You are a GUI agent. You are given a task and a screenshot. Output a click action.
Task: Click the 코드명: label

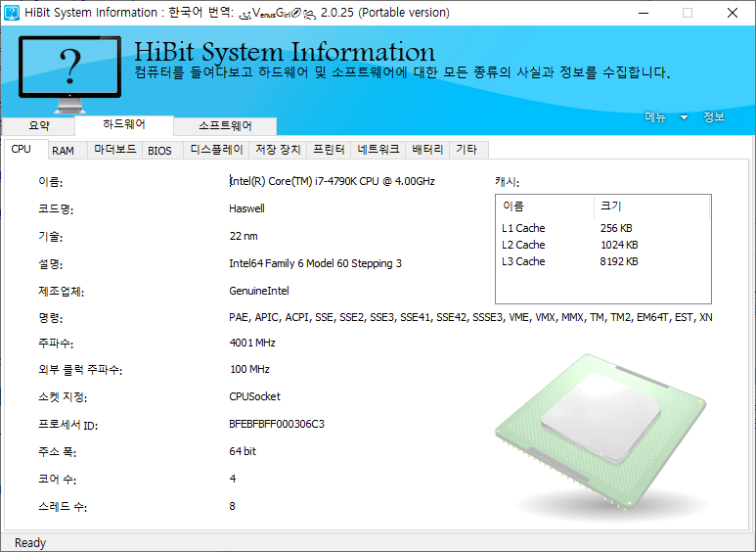coord(56,209)
